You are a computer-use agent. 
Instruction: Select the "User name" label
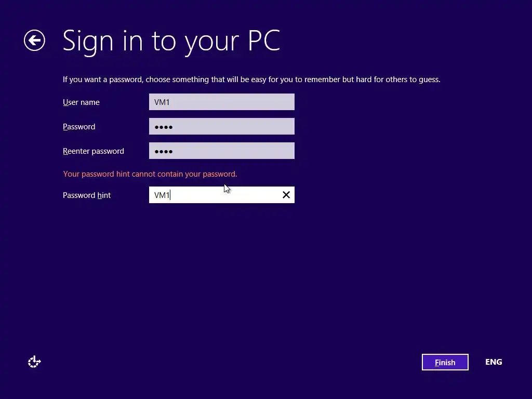(x=81, y=102)
